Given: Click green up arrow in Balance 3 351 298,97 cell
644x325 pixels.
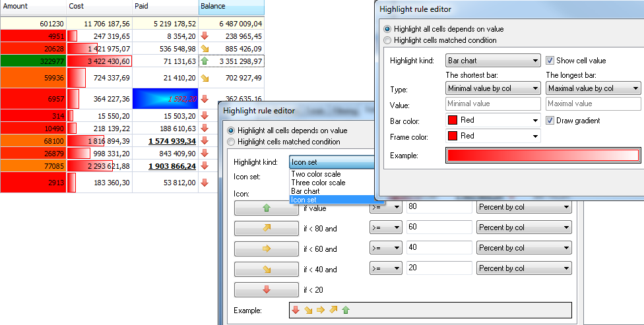Looking at the screenshot, I should click(205, 61).
